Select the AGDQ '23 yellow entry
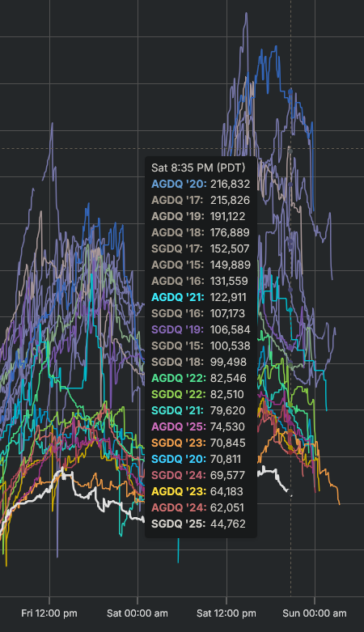 pyautogui.click(x=197, y=491)
